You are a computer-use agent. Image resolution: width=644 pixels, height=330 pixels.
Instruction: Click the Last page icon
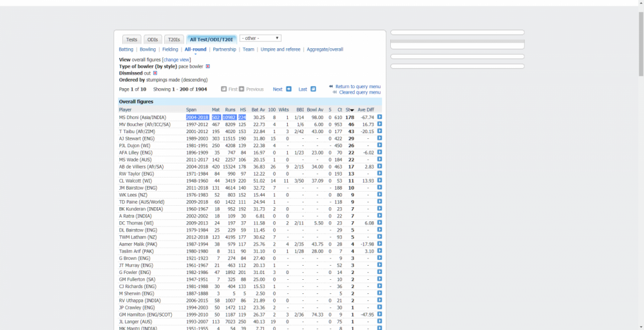314,89
